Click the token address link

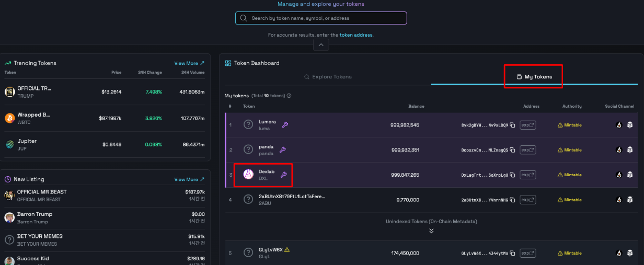(355, 35)
